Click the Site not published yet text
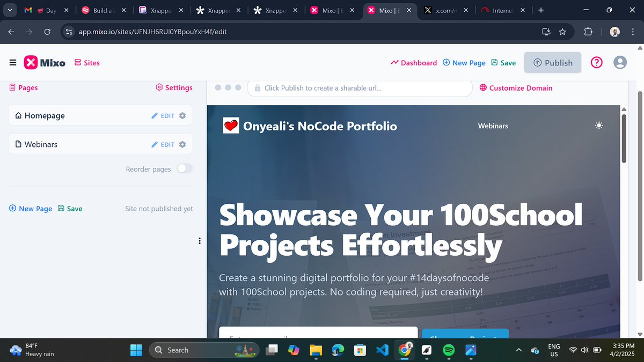This screenshot has height=362, width=644. [159, 209]
